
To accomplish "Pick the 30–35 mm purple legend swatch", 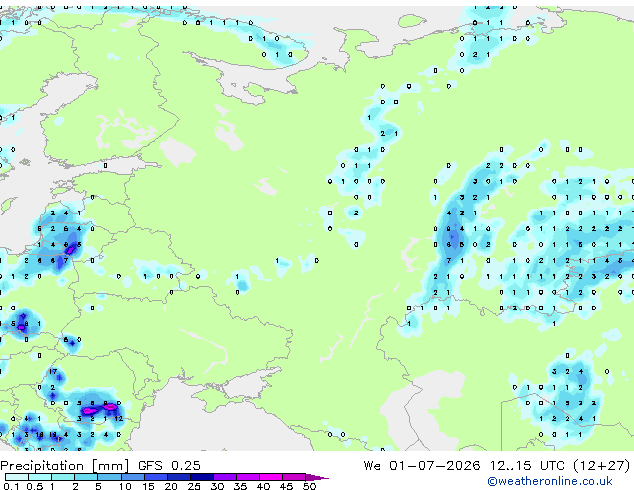I will click(224, 477).
